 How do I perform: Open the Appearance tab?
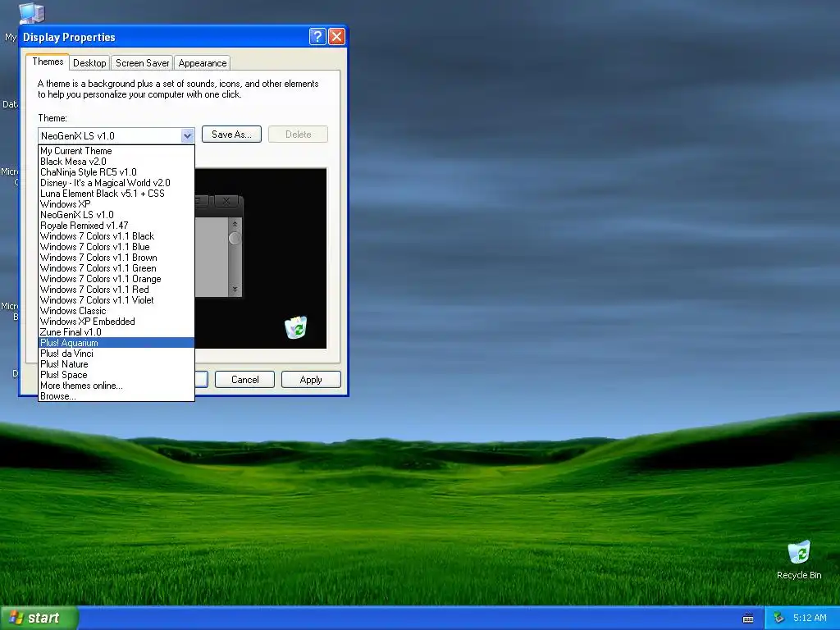click(203, 62)
